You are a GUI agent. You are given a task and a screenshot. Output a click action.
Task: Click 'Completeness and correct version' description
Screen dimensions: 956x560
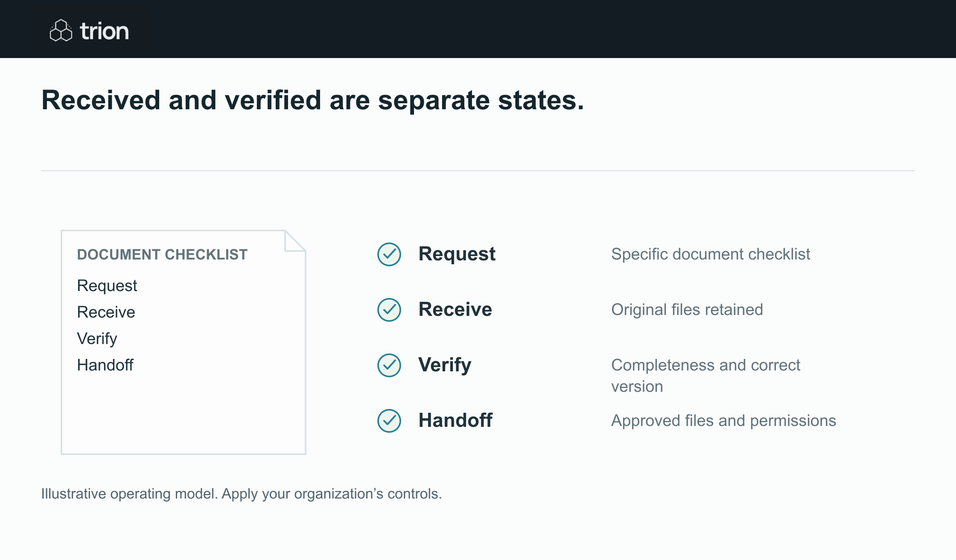(706, 376)
